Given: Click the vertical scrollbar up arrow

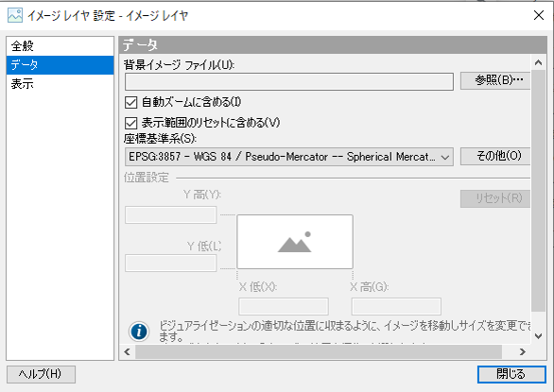Looking at the screenshot, I should pos(538,63).
